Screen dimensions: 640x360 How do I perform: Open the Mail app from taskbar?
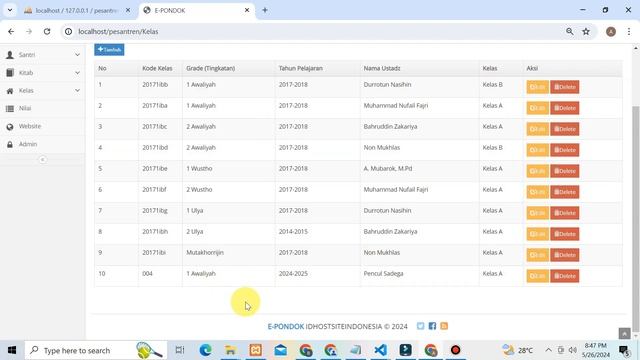click(x=280, y=350)
